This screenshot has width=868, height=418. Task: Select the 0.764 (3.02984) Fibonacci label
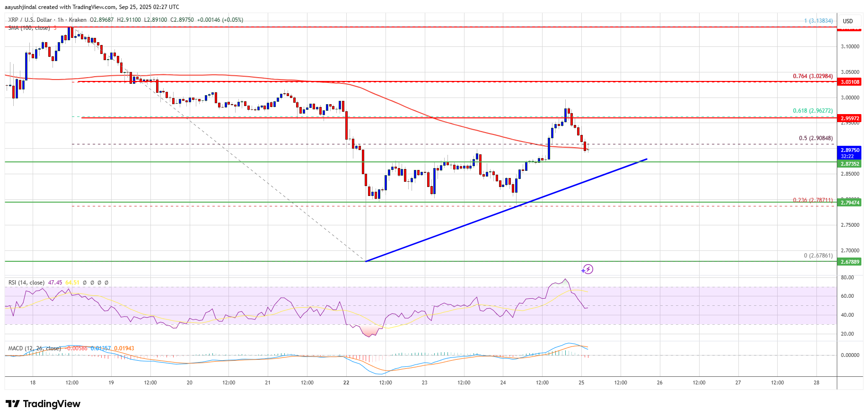click(x=813, y=76)
